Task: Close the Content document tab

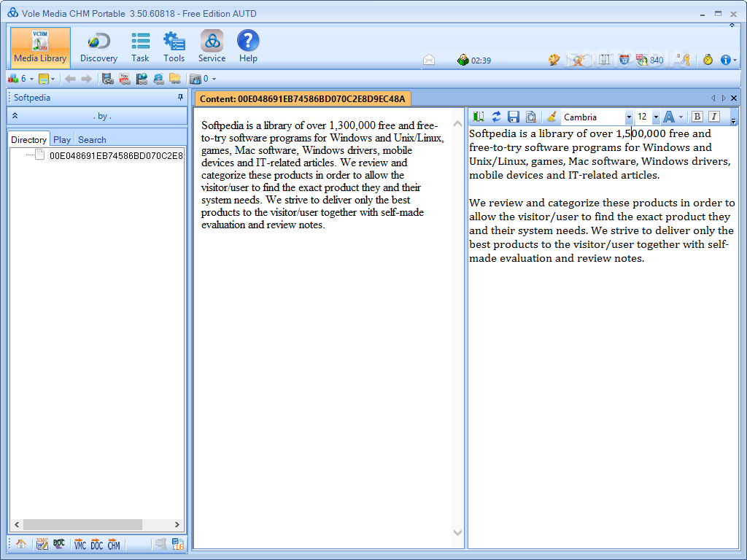Action: (x=734, y=98)
